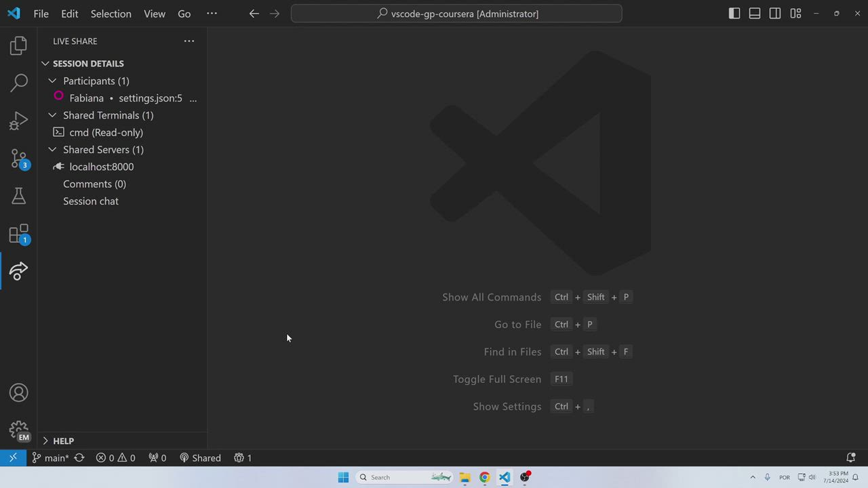Open the File menu
The image size is (868, 488).
(41, 14)
